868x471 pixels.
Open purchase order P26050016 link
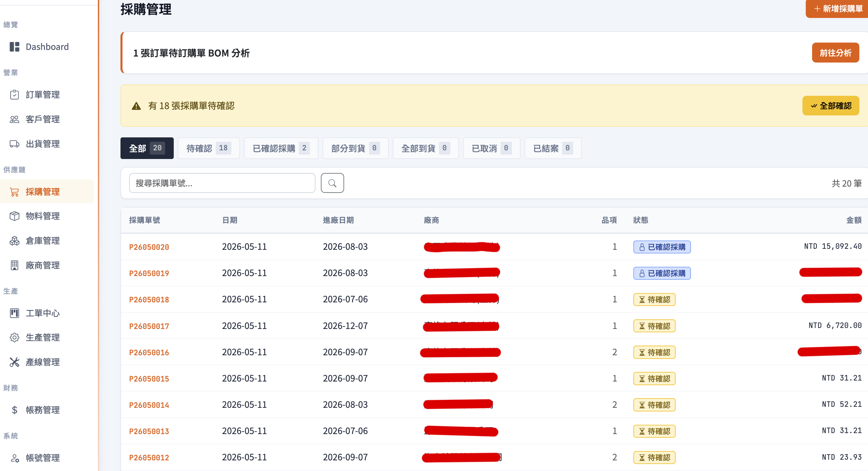[149, 353]
